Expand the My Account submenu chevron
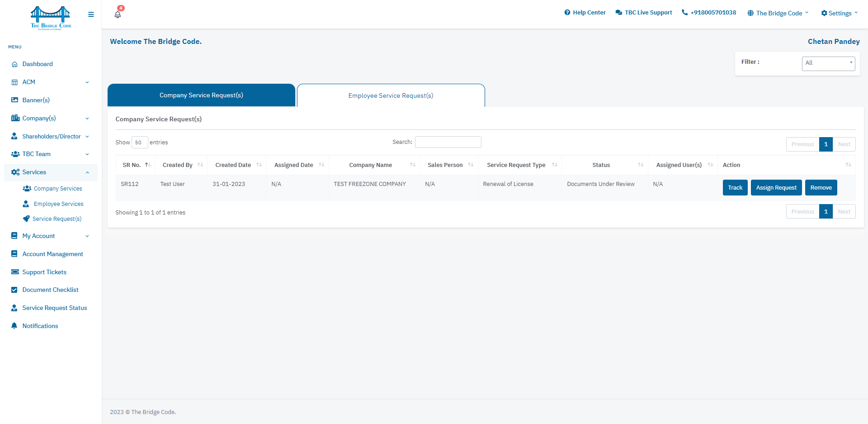The image size is (868, 424). point(87,236)
